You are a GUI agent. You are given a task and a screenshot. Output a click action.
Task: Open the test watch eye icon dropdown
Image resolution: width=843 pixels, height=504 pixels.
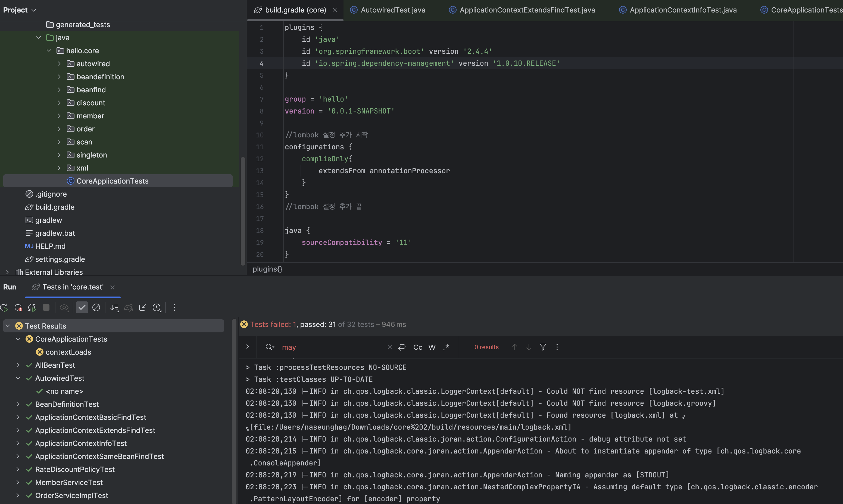64,308
